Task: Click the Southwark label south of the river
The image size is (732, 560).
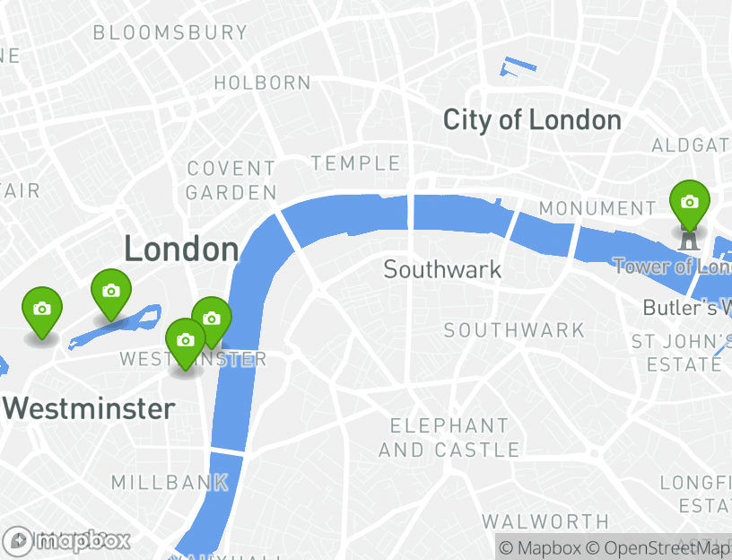Action: (442, 269)
